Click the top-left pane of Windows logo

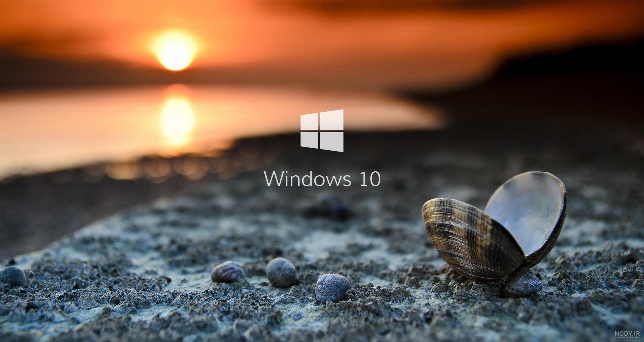309,121
